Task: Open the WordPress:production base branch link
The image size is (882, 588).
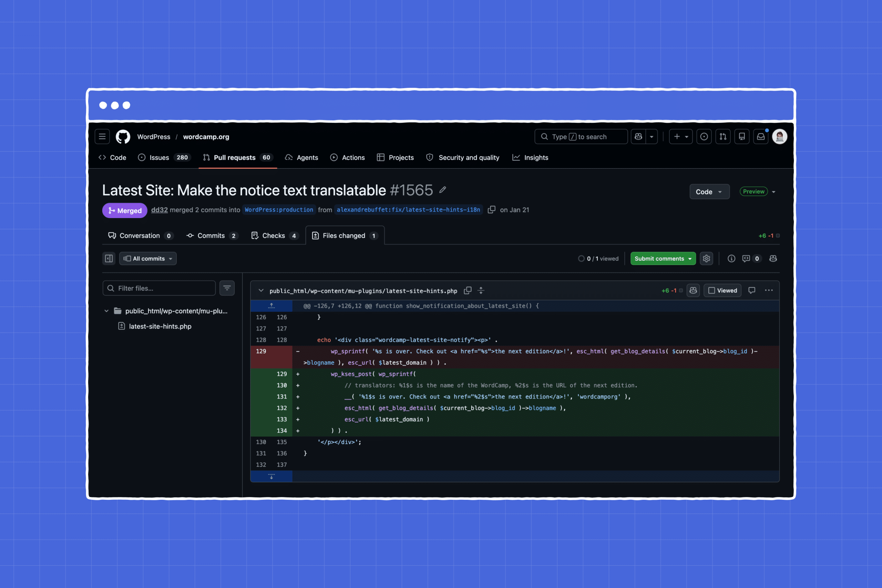Action: point(279,210)
